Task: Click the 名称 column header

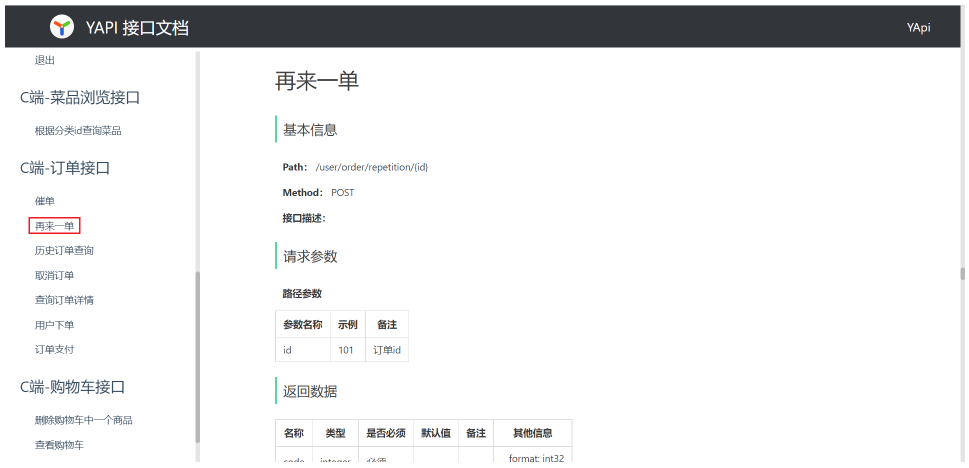Action: [x=294, y=433]
